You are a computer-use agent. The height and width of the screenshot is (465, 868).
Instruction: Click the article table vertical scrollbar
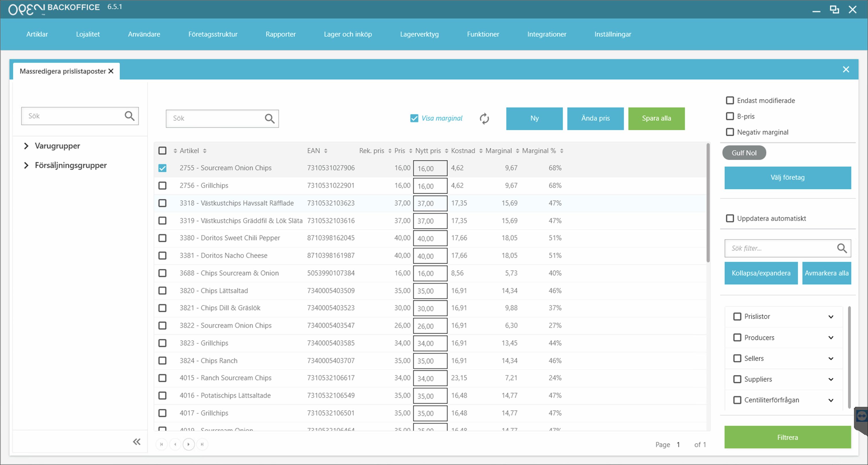point(708,203)
